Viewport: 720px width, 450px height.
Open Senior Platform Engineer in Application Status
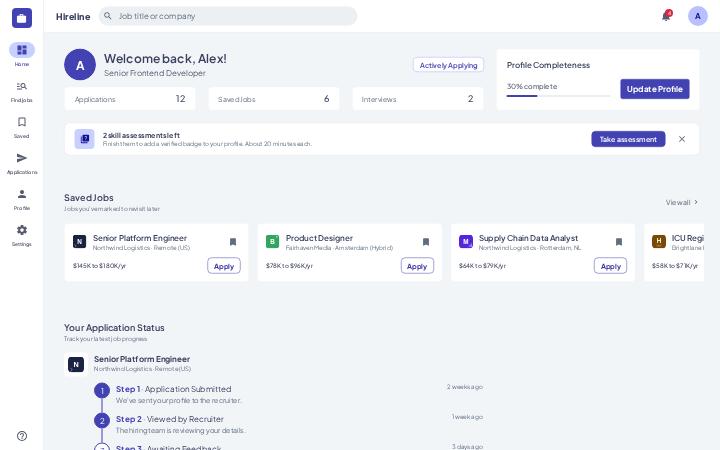pyautogui.click(x=142, y=359)
